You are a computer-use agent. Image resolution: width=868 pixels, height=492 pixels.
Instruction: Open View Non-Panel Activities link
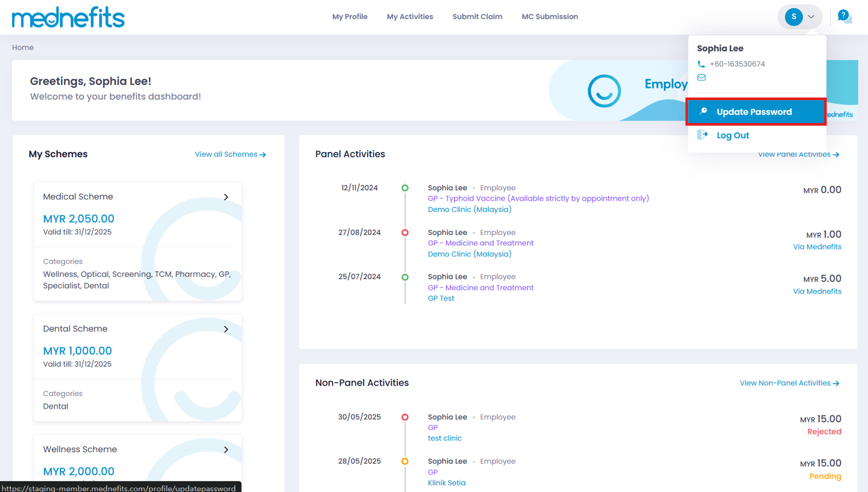pyautogui.click(x=789, y=383)
